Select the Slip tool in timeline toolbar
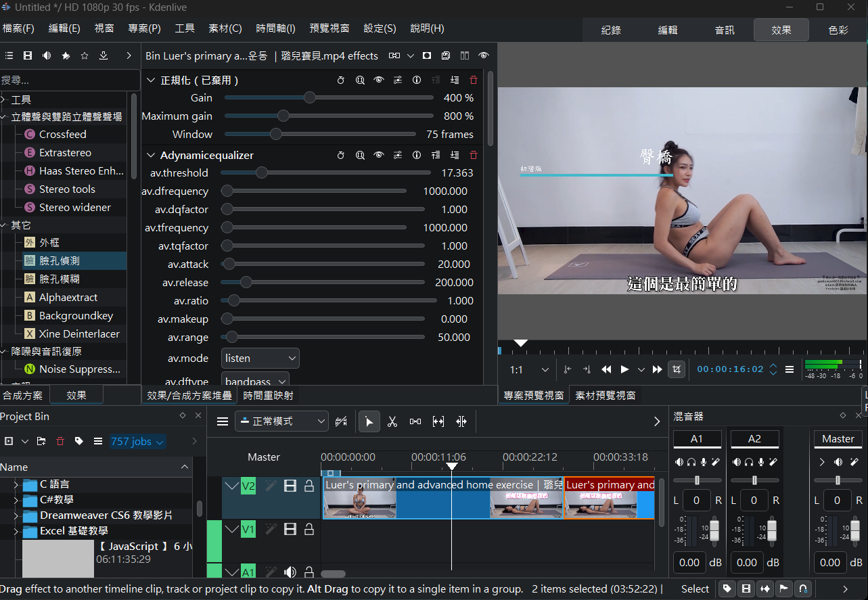The width and height of the screenshot is (868, 600). point(438,421)
